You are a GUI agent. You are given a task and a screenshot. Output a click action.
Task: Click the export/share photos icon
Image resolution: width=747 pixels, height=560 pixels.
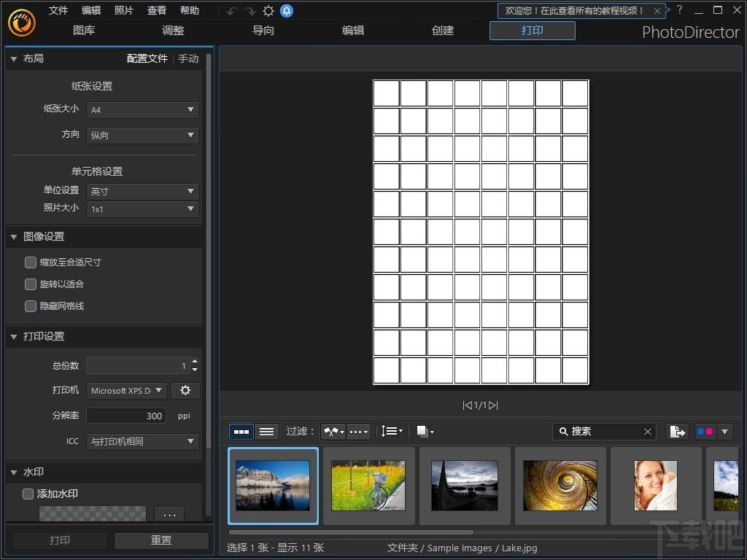tap(677, 432)
